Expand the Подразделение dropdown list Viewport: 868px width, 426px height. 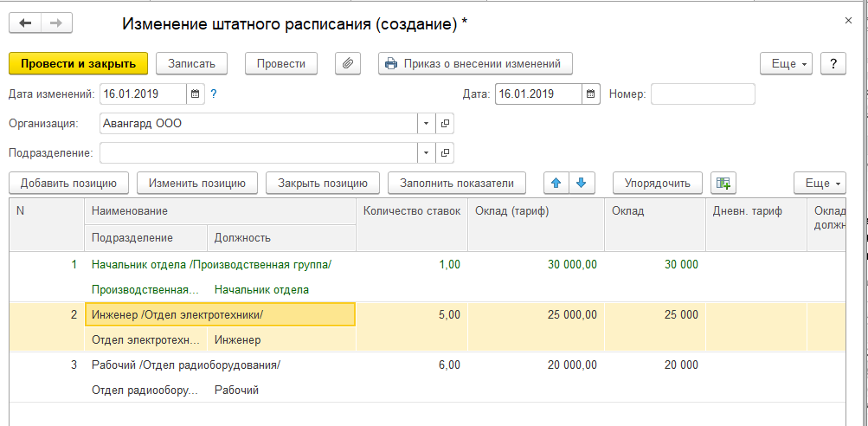coord(426,153)
